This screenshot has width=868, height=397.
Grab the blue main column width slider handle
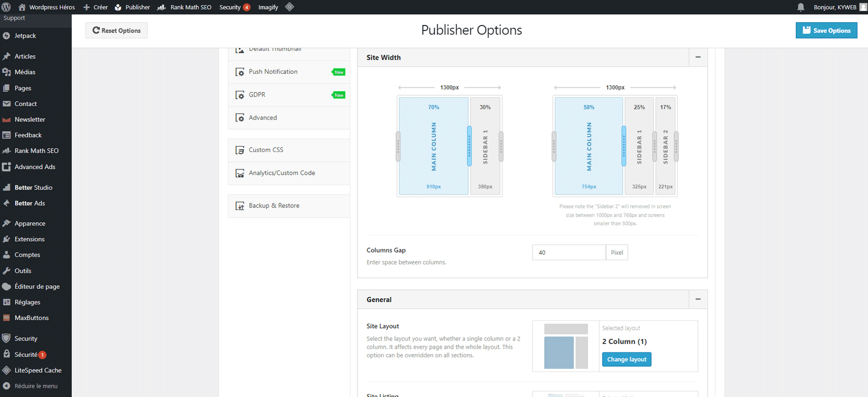click(x=469, y=146)
